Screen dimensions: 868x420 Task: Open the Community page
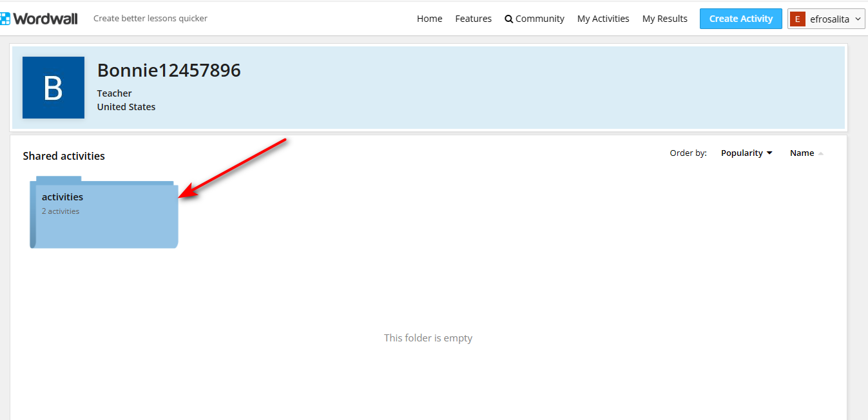tap(539, 19)
